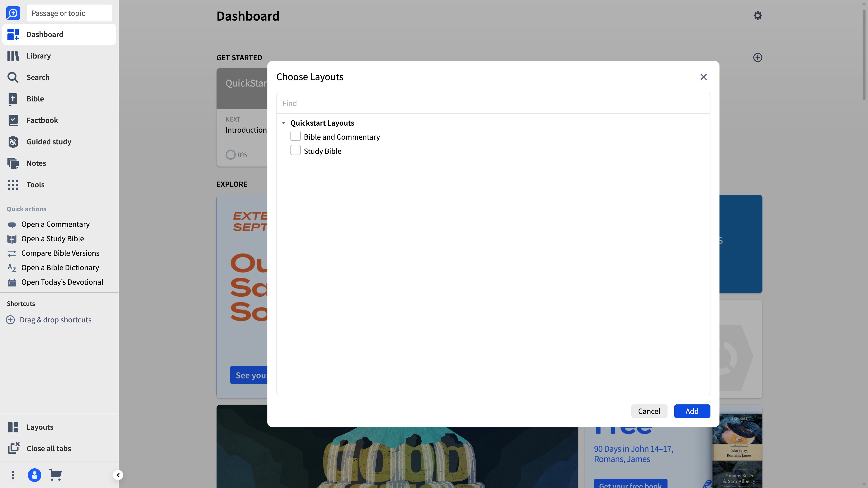Click the 0% progress circle
This screenshot has height=488, width=868.
[231, 155]
